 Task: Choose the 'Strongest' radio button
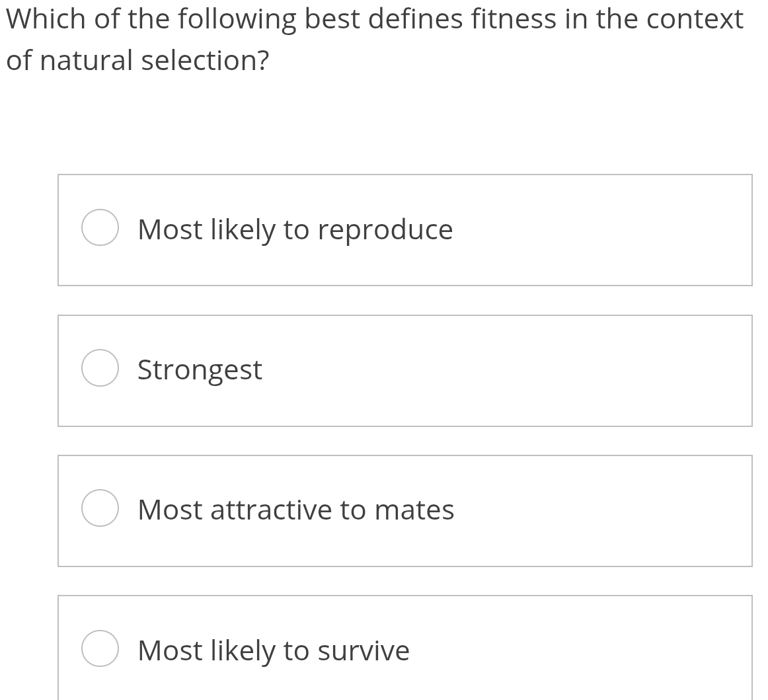(100, 368)
